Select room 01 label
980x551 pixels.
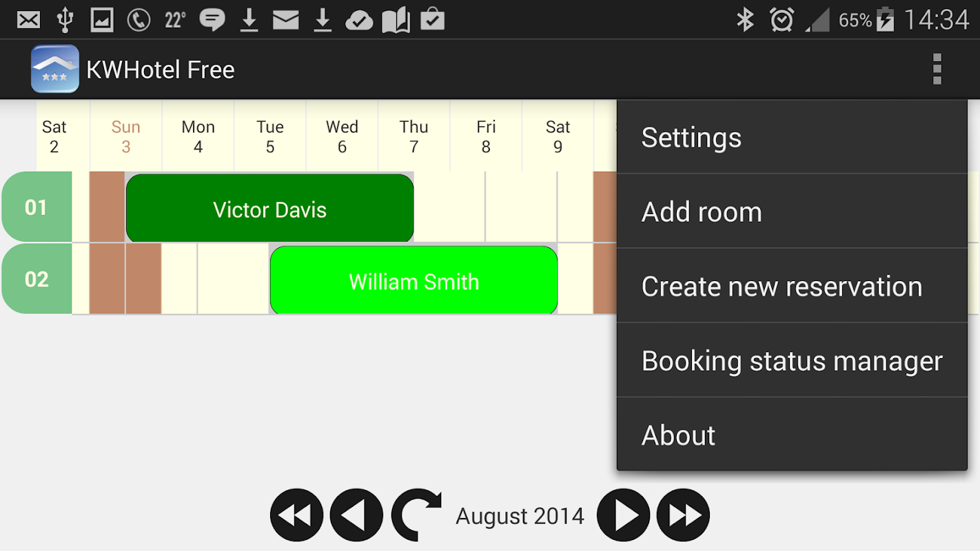37,207
